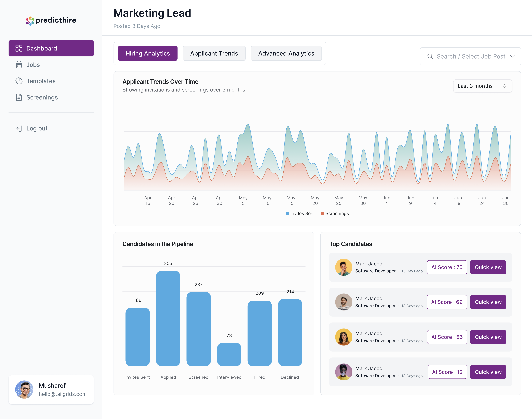Select Hiring Analytics tab
This screenshot has height=419, width=532.
click(148, 53)
